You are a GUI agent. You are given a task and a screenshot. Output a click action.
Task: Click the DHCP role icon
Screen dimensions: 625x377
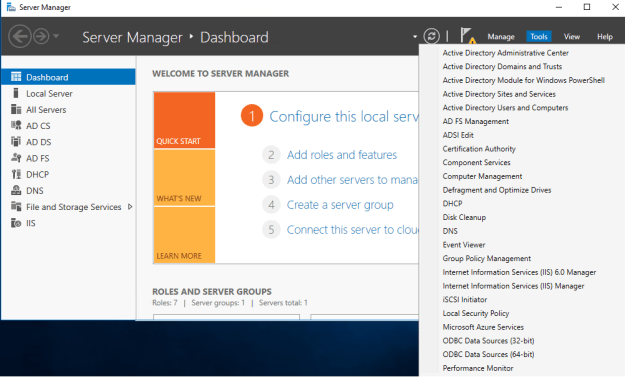[x=16, y=174]
